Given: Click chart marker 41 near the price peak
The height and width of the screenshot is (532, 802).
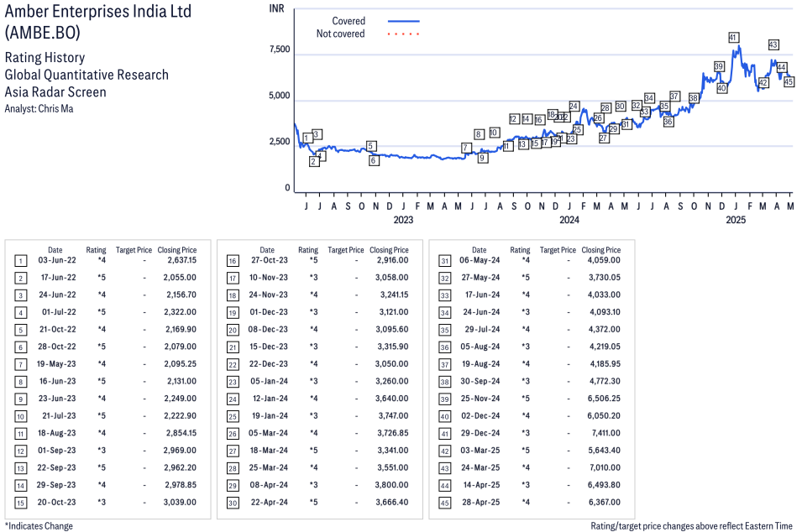Looking at the screenshot, I should pos(733,37).
